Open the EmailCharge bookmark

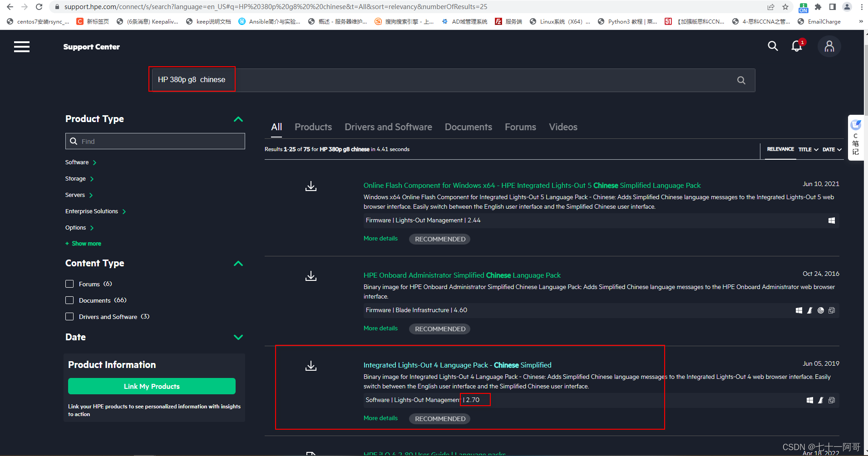coord(819,21)
